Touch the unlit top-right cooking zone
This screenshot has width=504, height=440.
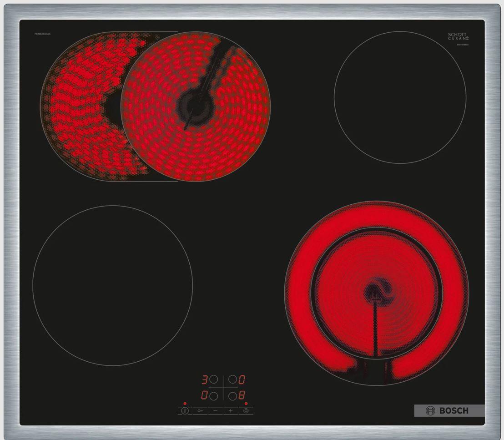coord(400,97)
